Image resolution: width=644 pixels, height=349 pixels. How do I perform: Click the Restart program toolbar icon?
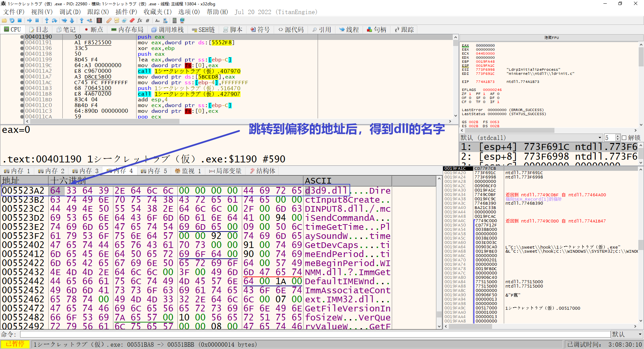(12, 20)
